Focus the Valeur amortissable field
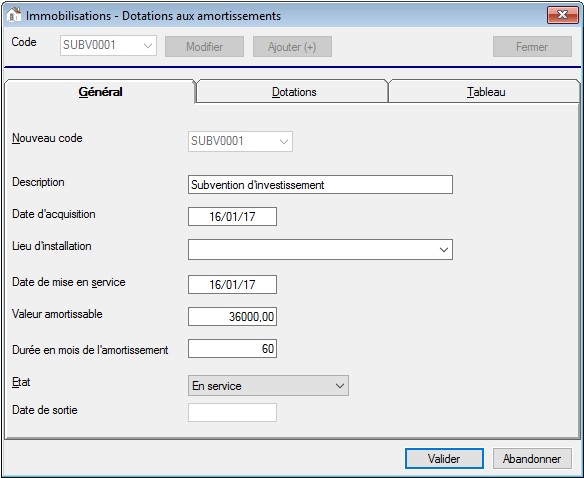The height and width of the screenshot is (478, 584). point(232,317)
